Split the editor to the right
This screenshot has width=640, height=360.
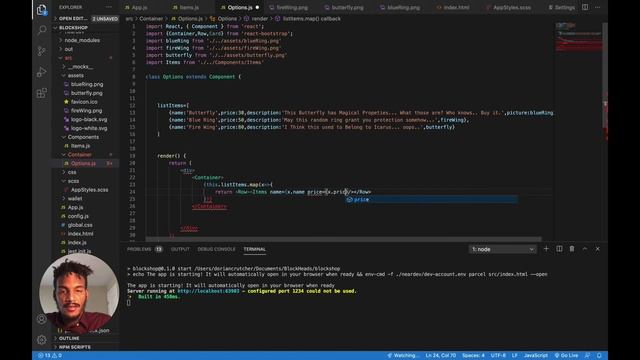[585, 7]
